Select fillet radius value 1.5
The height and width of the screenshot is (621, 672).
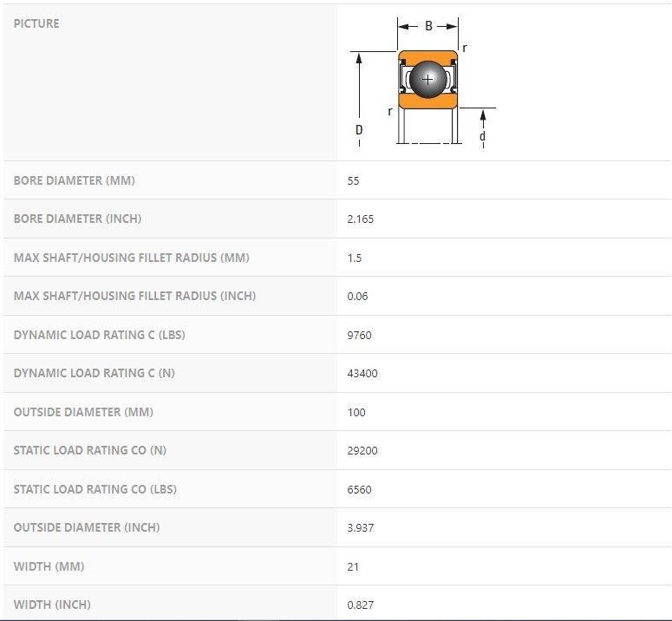(354, 258)
